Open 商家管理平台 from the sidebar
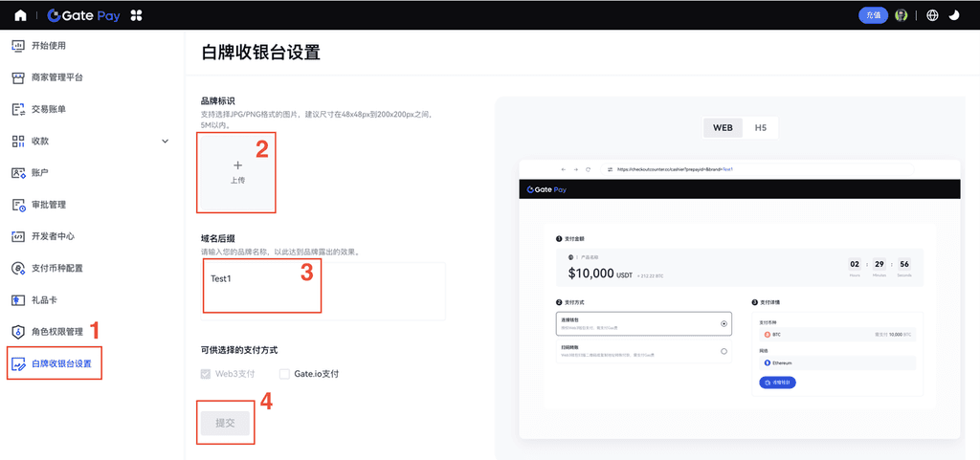The image size is (980, 460). point(56,77)
